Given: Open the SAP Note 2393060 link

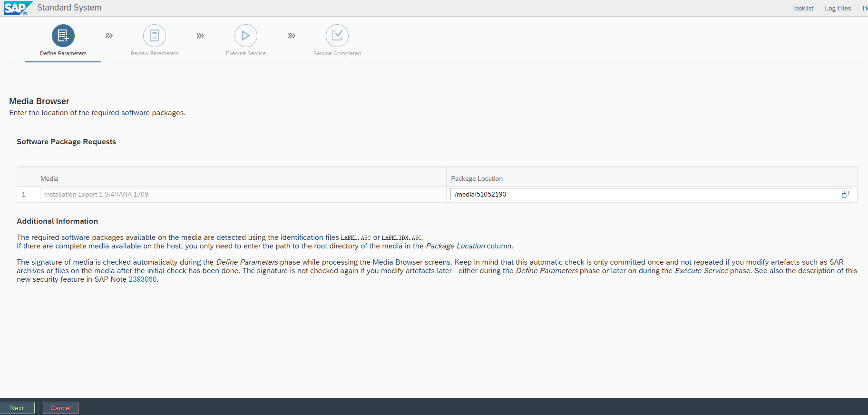Looking at the screenshot, I should 142,279.
